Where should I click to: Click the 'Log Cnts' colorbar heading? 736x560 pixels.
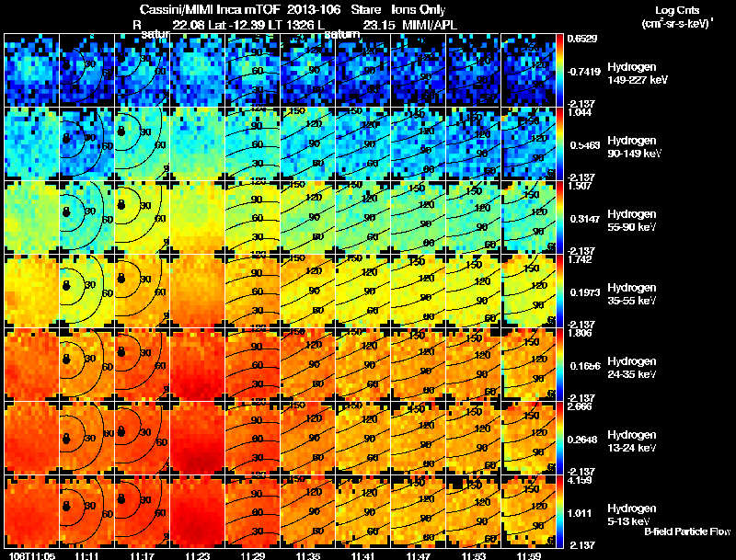tap(677, 10)
